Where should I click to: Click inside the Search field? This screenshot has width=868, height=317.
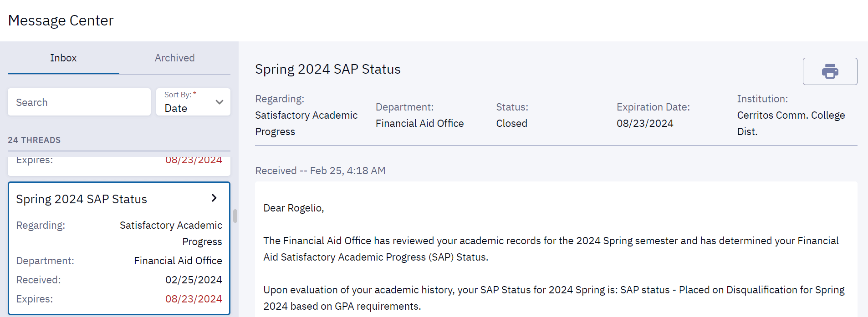click(79, 102)
